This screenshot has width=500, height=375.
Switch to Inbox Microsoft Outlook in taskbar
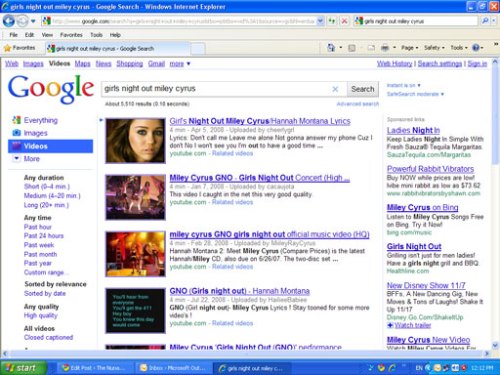[173, 368]
